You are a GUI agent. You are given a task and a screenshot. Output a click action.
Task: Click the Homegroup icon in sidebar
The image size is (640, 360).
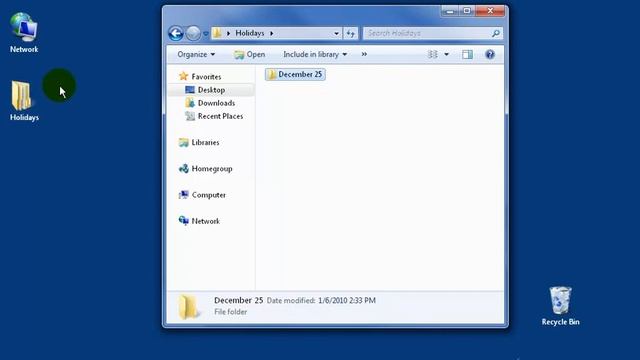(x=184, y=168)
